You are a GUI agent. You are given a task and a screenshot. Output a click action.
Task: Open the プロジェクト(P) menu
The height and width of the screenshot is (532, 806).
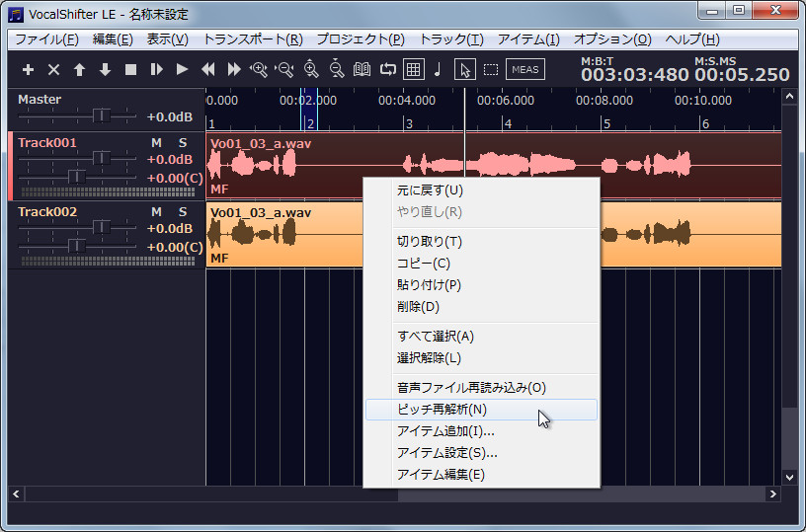[361, 39]
